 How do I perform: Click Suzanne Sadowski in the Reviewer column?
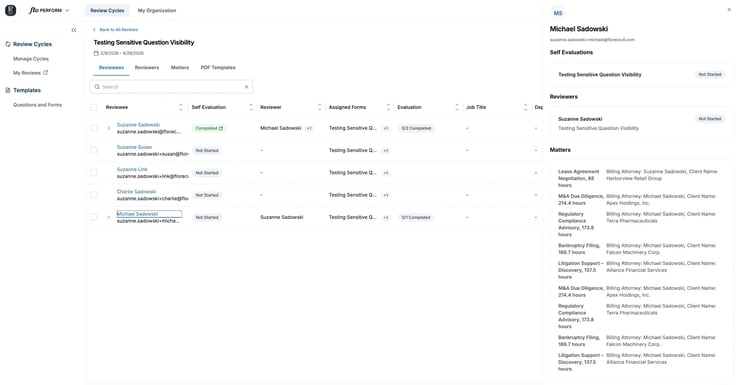(x=281, y=217)
